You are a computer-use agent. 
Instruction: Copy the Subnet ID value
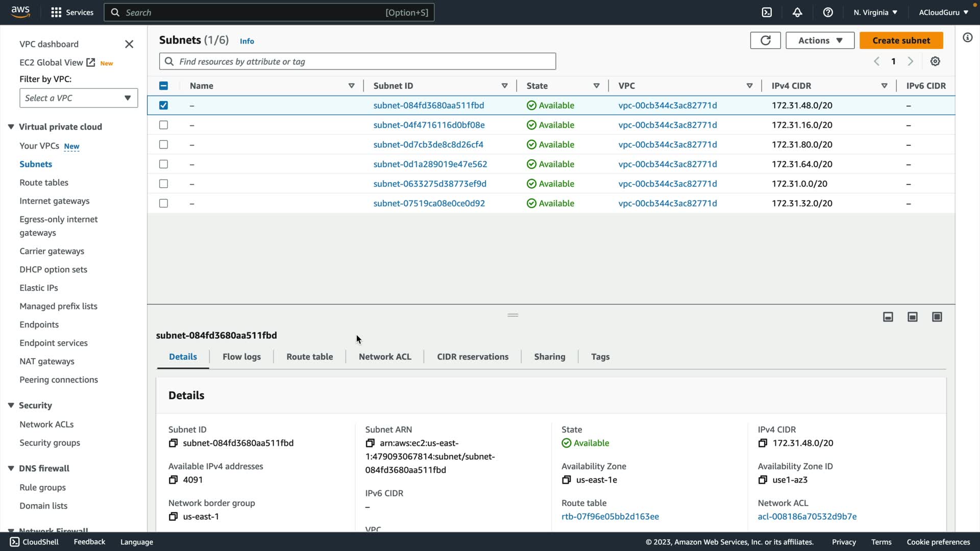pyautogui.click(x=173, y=443)
